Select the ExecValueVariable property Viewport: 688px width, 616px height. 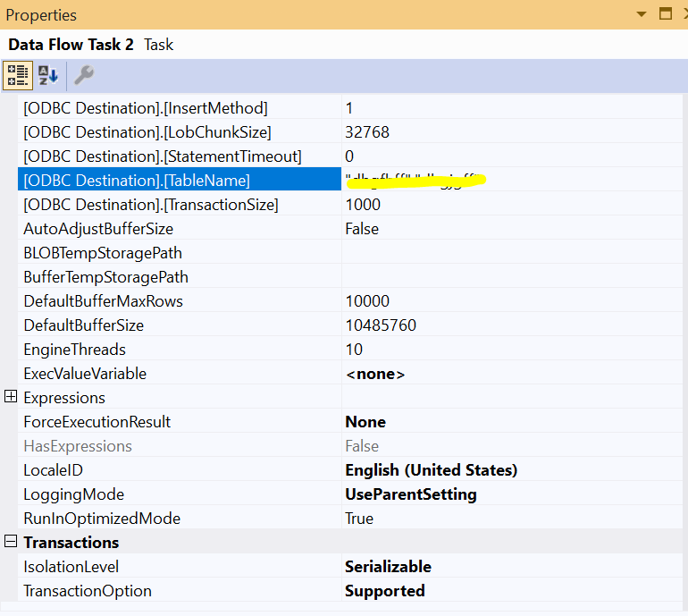pos(180,374)
